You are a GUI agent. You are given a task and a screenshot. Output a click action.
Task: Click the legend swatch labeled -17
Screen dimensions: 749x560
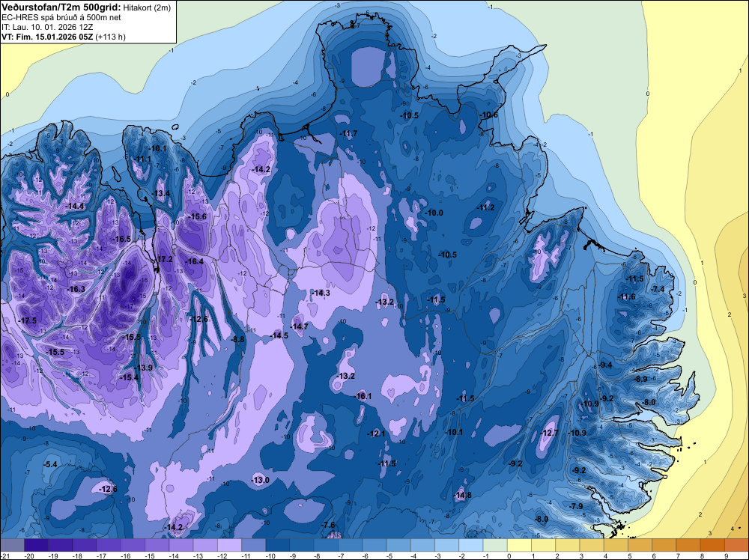click(x=109, y=545)
